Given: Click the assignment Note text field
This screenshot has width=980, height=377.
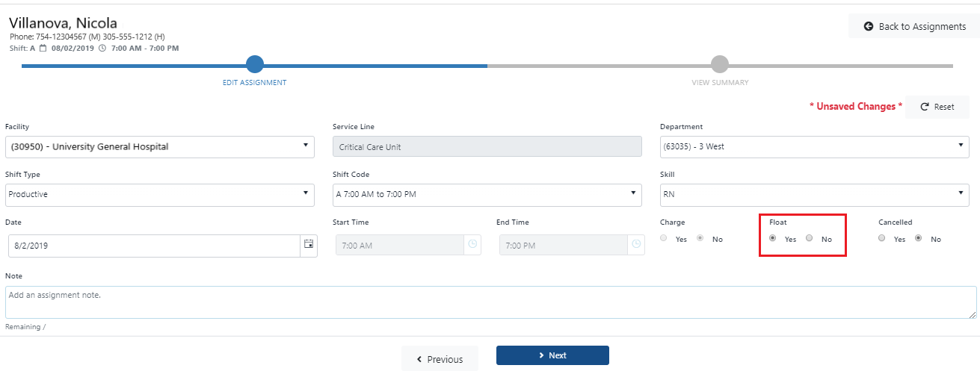Looking at the screenshot, I should (490, 302).
